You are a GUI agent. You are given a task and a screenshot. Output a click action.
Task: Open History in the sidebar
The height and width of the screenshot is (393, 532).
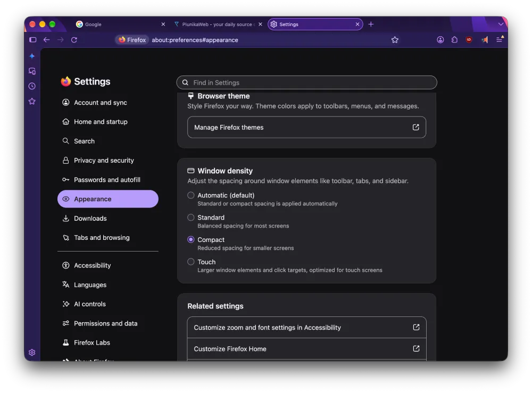[32, 86]
